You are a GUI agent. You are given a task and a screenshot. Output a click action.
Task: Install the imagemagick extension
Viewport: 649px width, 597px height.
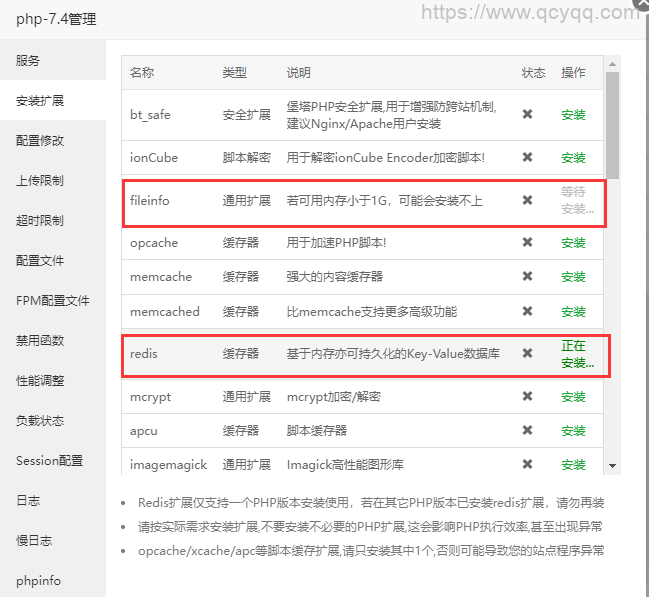click(x=573, y=465)
